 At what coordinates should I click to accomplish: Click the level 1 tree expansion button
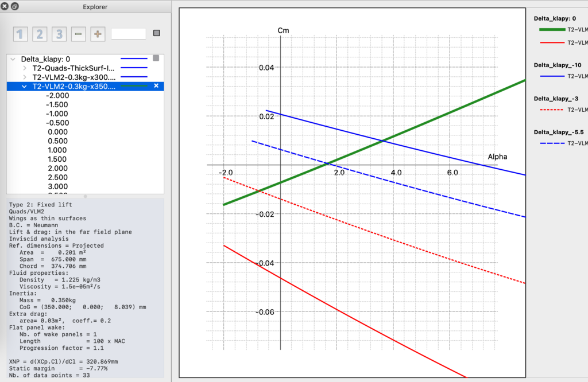click(20, 34)
